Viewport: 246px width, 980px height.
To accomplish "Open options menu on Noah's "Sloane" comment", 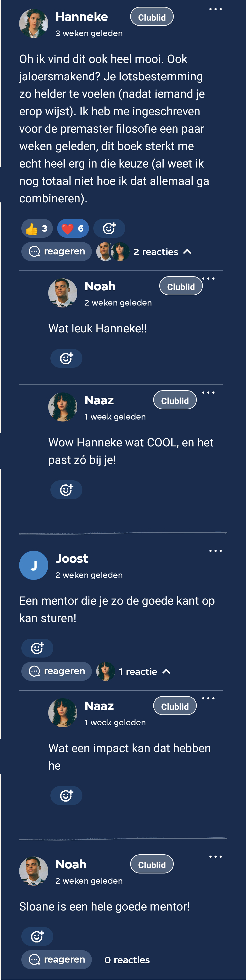I will point(215,857).
